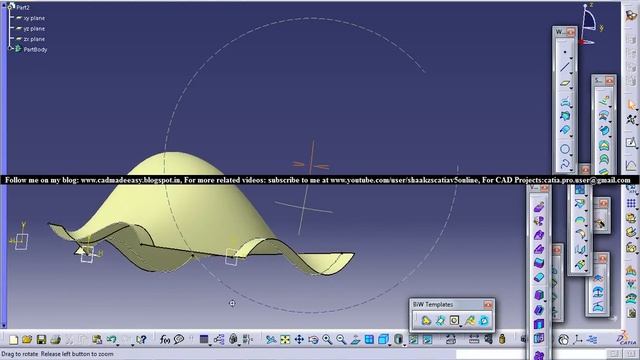Click the 3D compass in the top right
Viewport: 640px width, 360px height.
pyautogui.click(x=589, y=24)
